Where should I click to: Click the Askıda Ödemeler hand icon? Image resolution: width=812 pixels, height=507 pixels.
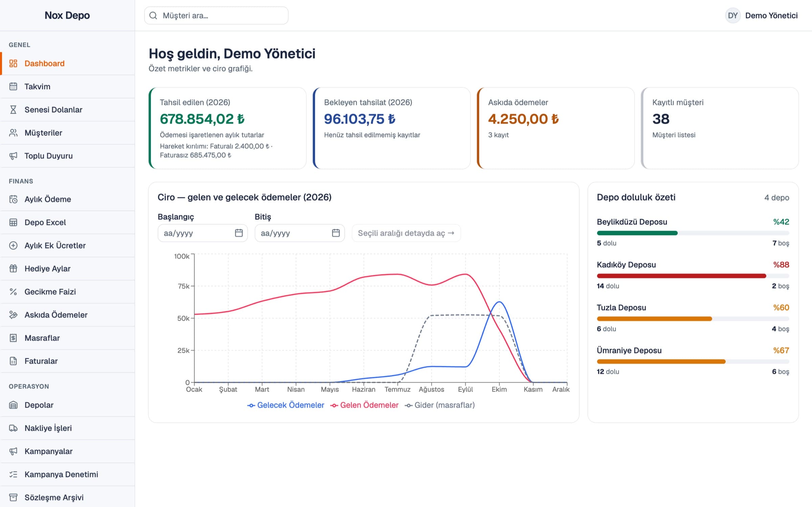tap(13, 315)
